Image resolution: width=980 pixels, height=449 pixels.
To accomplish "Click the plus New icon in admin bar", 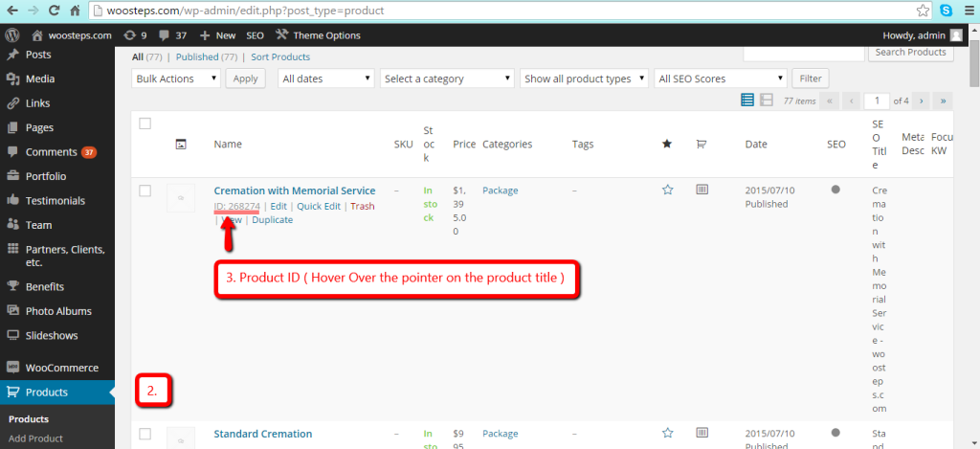I will point(205,35).
